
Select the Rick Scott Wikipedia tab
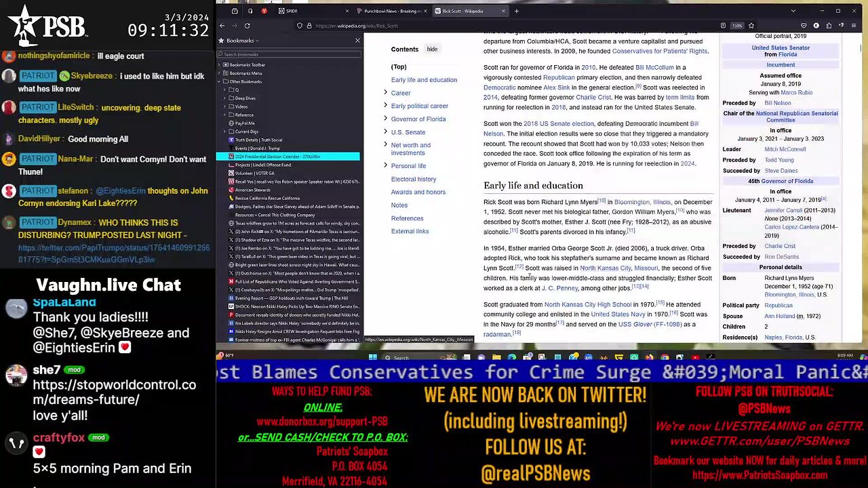pos(471,11)
